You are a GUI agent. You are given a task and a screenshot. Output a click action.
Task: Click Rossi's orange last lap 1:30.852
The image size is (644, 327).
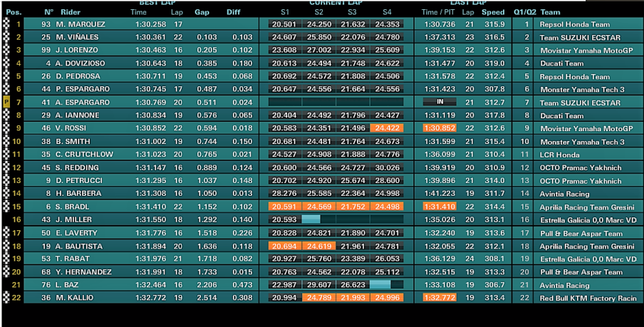[x=440, y=128]
